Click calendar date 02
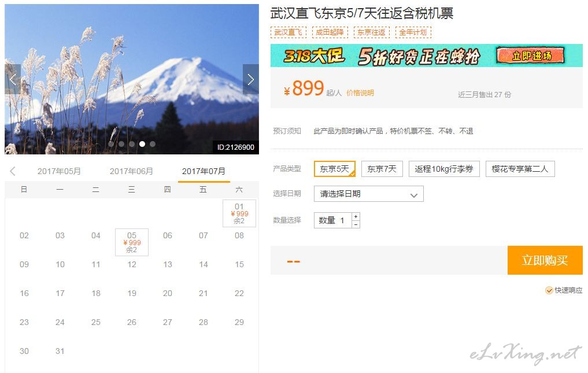This screenshot has width=588, height=373. 24,236
